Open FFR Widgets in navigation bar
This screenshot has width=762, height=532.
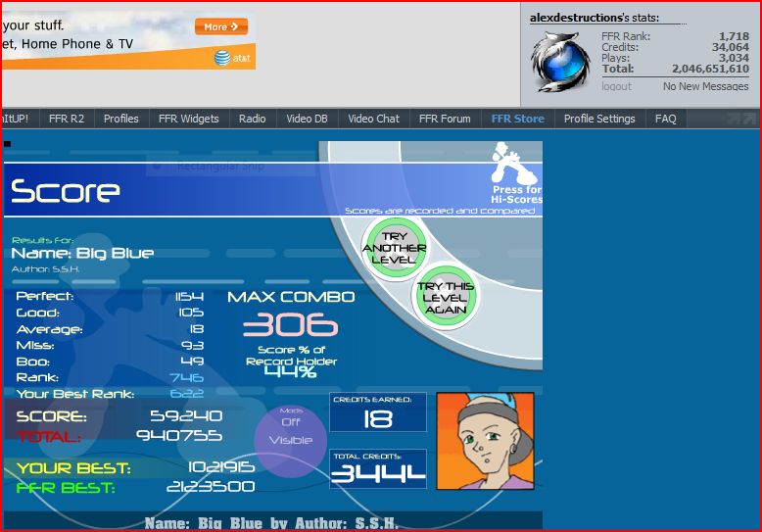point(189,119)
